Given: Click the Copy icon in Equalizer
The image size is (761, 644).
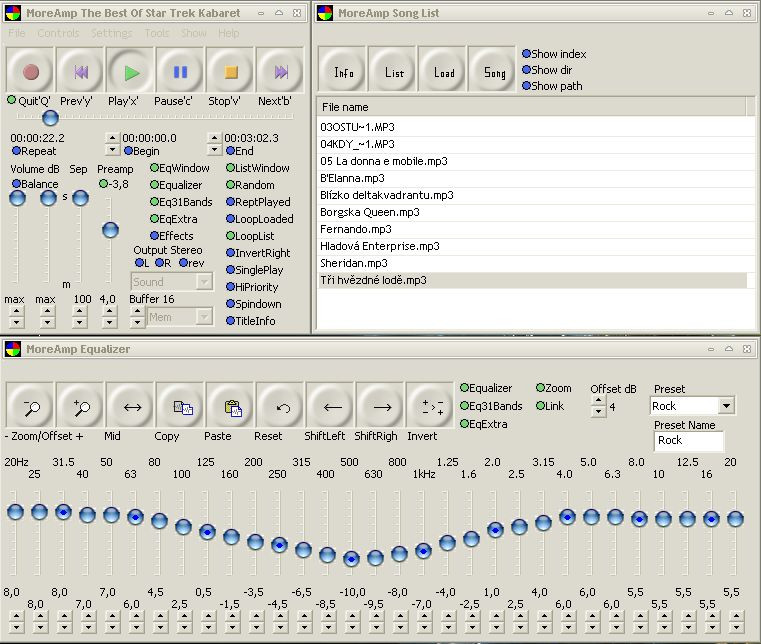Looking at the screenshot, I should point(181,407).
